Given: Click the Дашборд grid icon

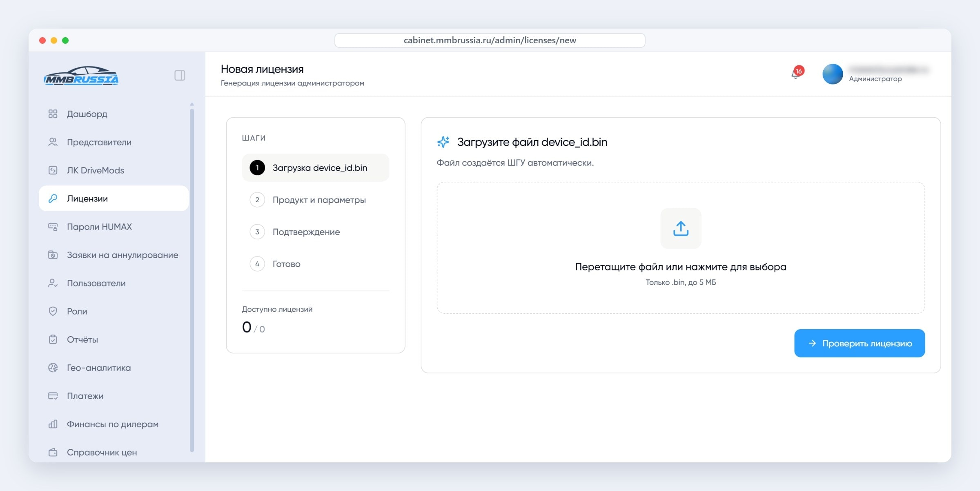Looking at the screenshot, I should (53, 114).
